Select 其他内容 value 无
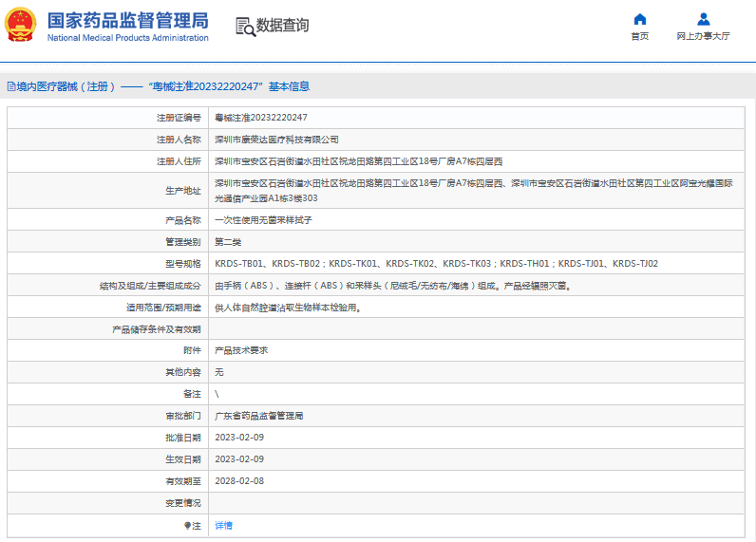 (x=218, y=372)
